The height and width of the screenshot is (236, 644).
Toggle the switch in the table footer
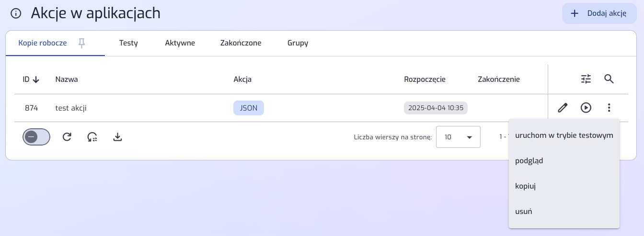pyautogui.click(x=36, y=137)
